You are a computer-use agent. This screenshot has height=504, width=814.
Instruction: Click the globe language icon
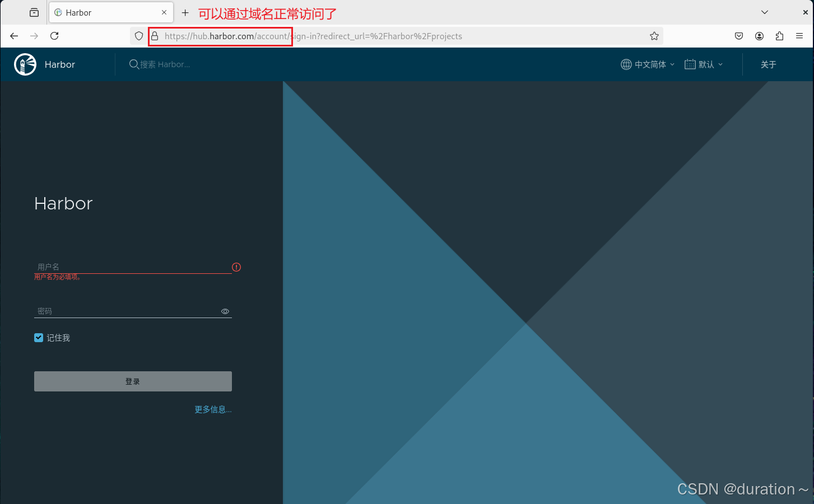click(x=626, y=64)
